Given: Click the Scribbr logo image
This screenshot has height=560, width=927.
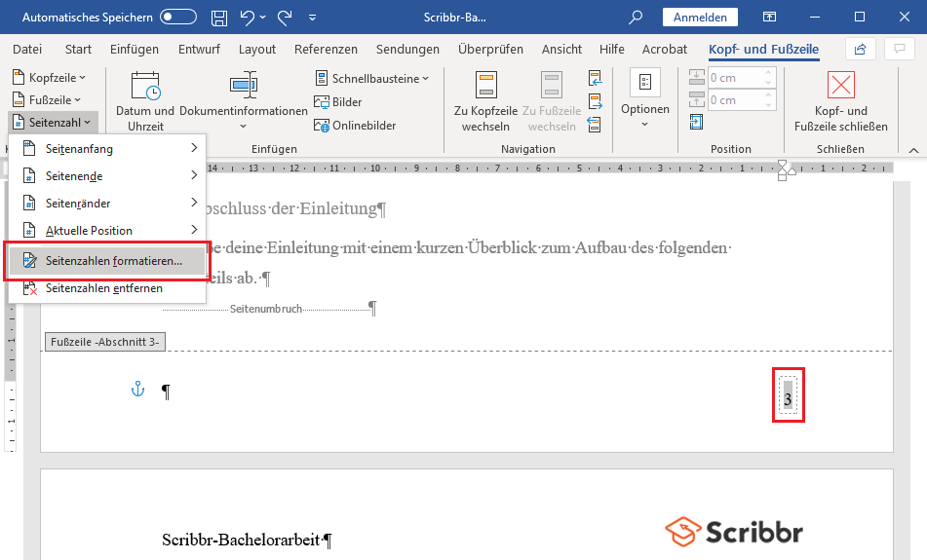Looking at the screenshot, I should click(x=734, y=532).
